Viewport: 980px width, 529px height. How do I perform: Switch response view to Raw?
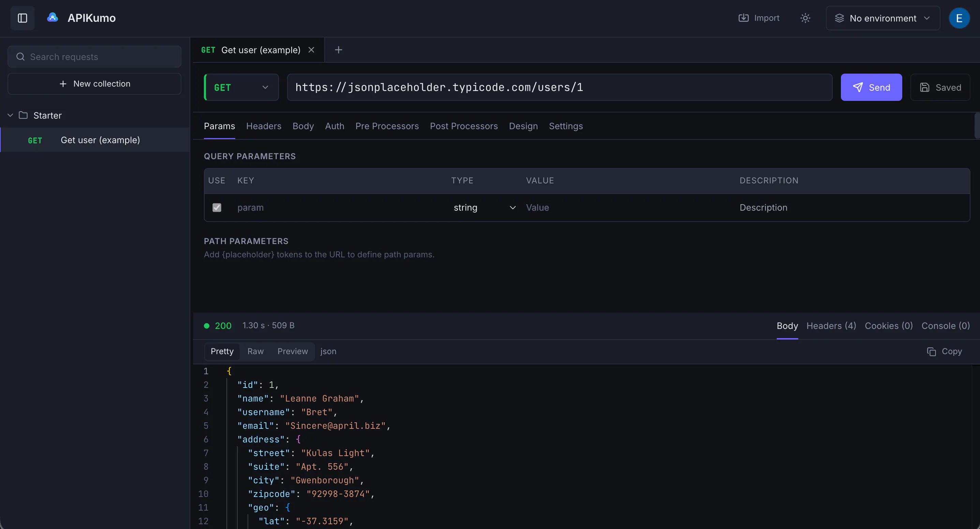pyautogui.click(x=255, y=351)
